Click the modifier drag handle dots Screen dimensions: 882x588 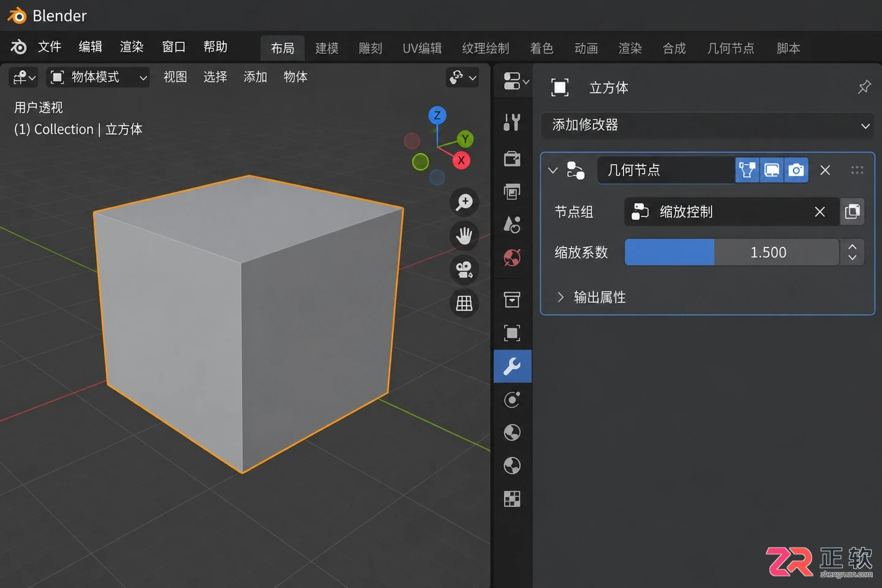[857, 170]
